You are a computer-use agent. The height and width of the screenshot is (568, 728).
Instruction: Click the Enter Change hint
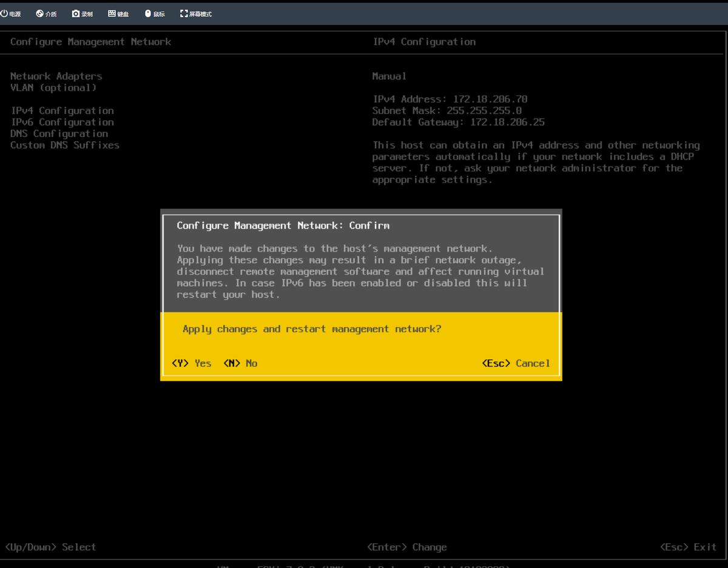[407, 547]
